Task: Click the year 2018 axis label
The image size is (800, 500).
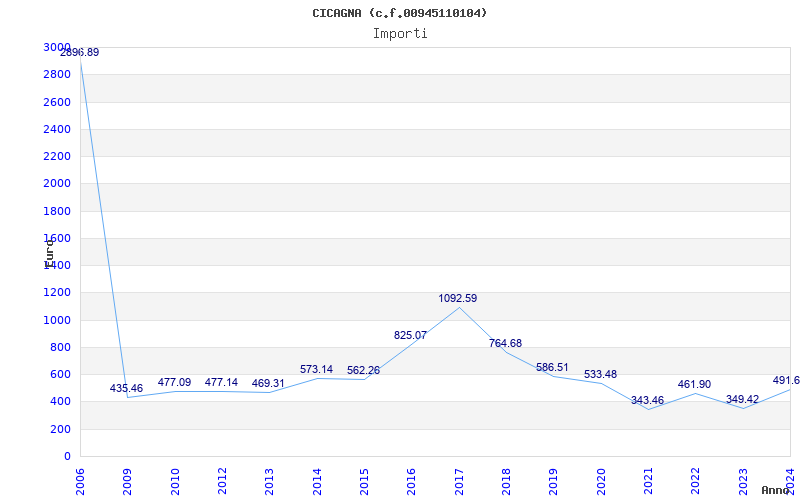Action: point(506,482)
